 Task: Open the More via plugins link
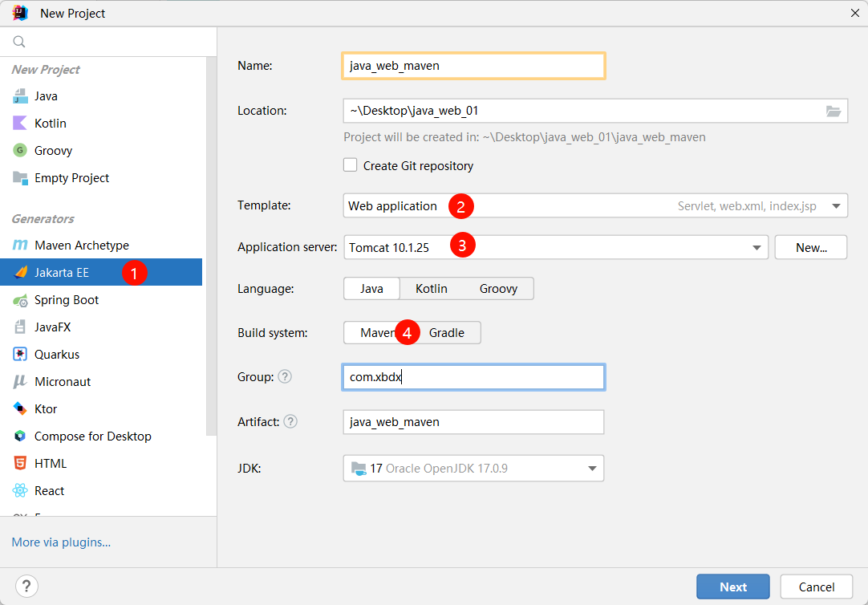pyautogui.click(x=62, y=542)
